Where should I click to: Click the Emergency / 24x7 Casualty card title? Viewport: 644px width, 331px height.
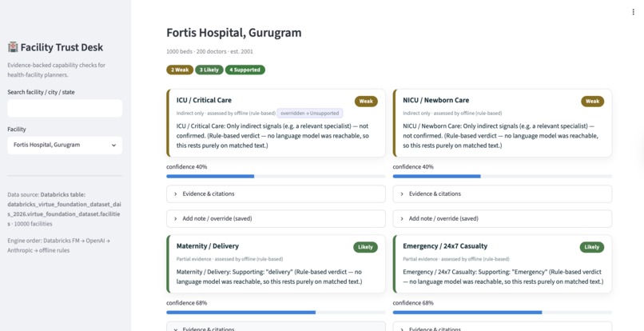click(x=445, y=246)
